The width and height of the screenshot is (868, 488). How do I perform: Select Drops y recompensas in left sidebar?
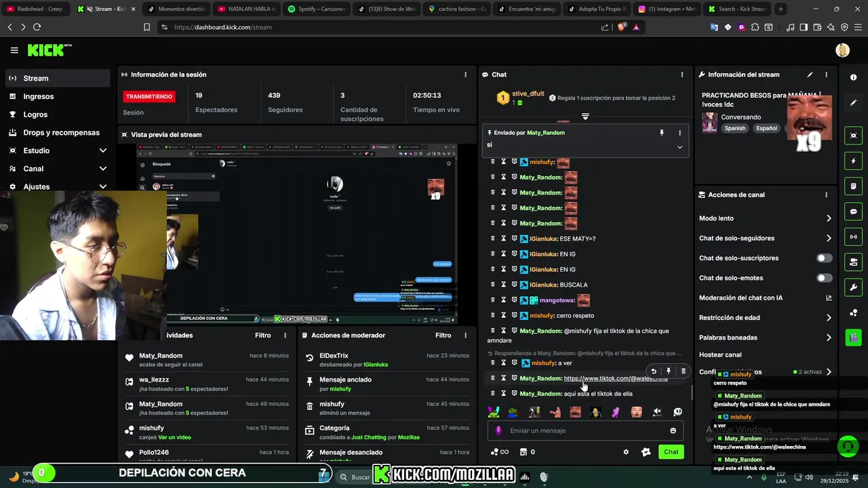58,133
